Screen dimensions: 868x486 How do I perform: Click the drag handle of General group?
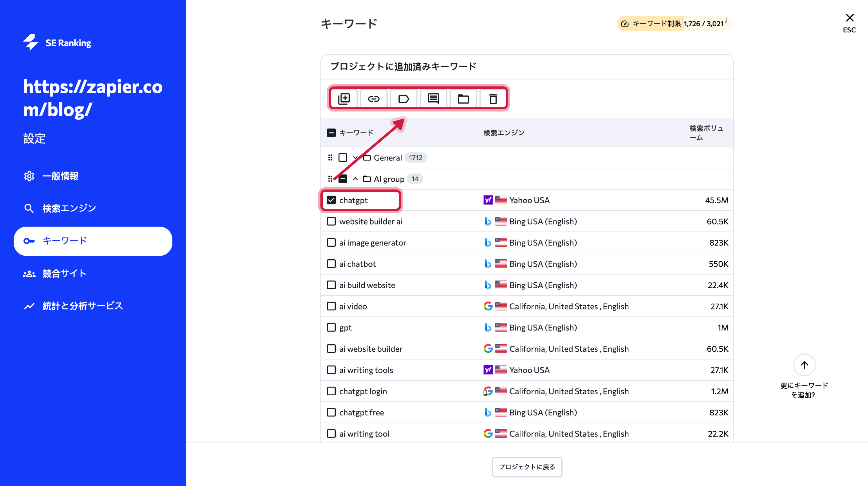(330, 157)
